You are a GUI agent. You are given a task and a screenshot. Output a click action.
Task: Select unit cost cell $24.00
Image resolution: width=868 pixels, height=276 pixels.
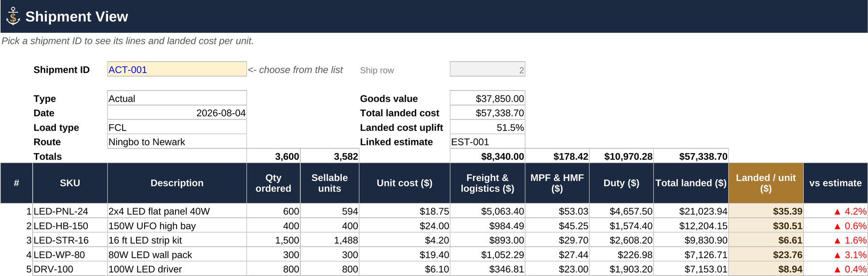(x=405, y=225)
